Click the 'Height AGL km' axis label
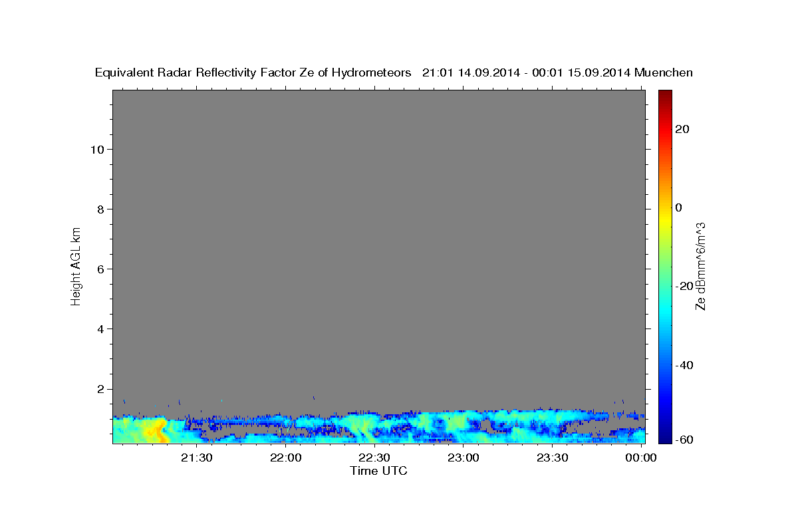 coord(76,266)
